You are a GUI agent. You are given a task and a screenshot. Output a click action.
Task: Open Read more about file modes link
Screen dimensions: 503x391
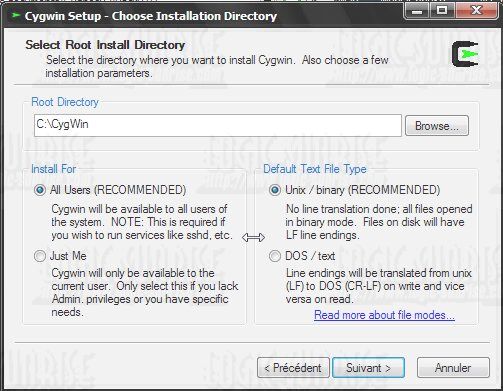coord(384,315)
